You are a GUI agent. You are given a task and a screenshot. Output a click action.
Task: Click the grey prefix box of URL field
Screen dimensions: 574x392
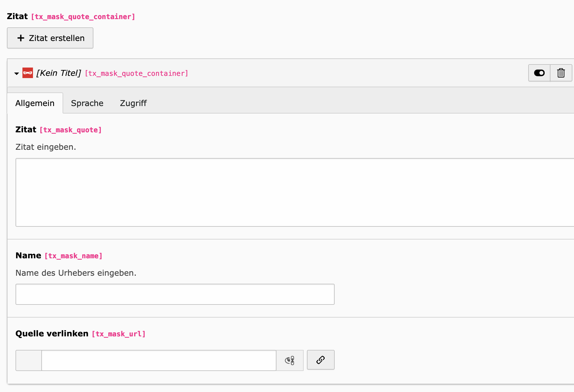29,360
